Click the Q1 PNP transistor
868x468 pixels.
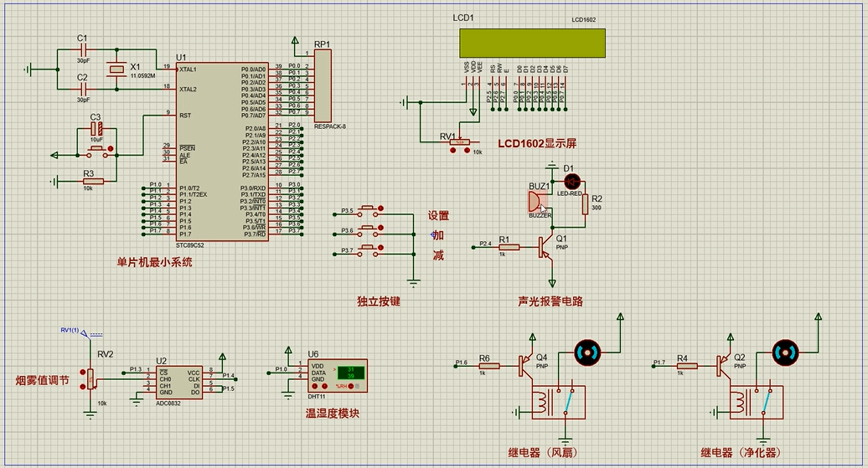545,246
